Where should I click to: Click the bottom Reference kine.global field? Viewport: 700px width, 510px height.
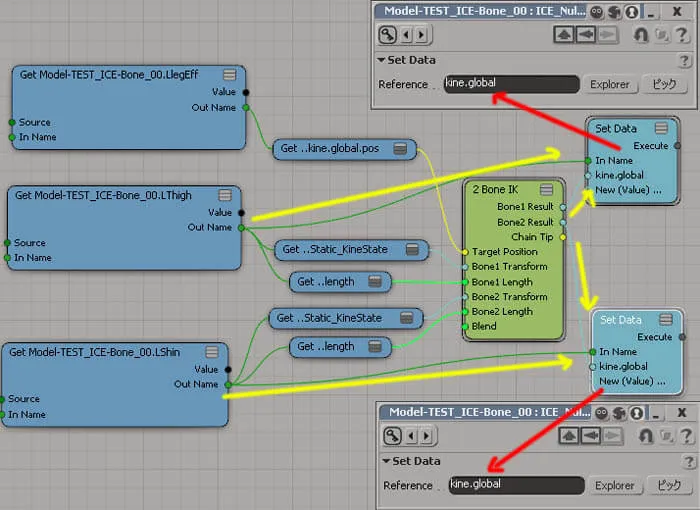tap(517, 485)
